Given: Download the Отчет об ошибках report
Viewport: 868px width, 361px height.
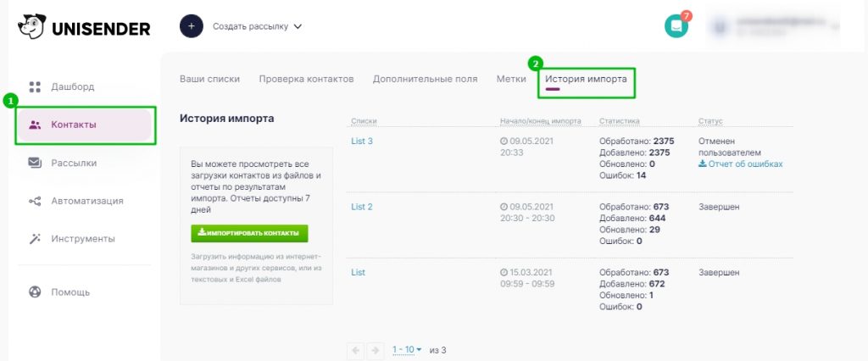Looking at the screenshot, I should [x=741, y=164].
